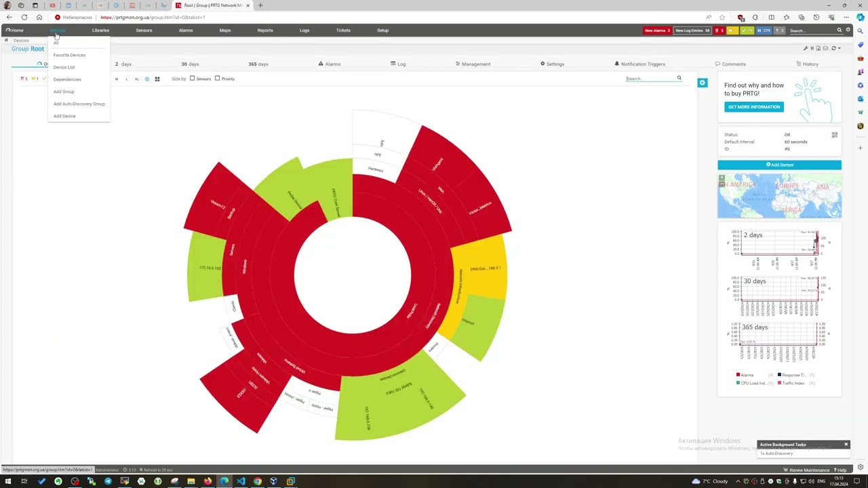Image resolution: width=868 pixels, height=488 pixels.
Task: Switch to the Log tab
Action: (x=398, y=64)
